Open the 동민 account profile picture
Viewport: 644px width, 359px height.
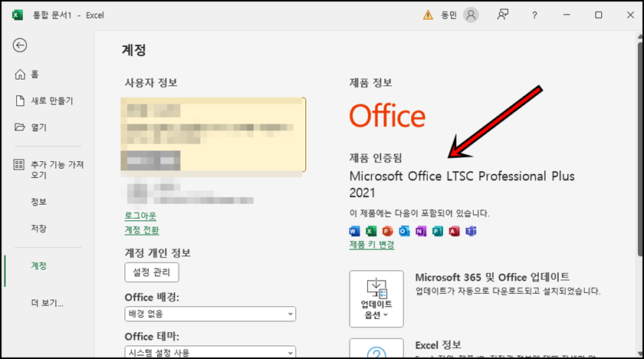pos(471,15)
